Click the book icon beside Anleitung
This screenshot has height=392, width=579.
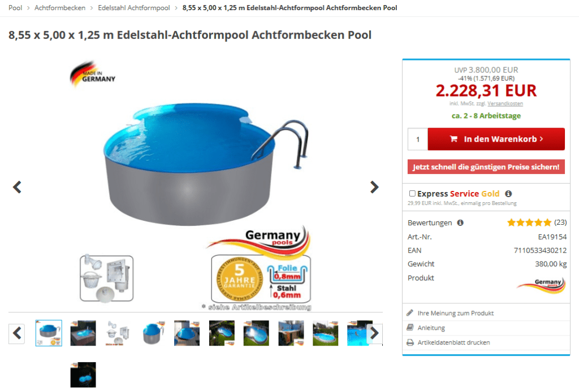410,328
